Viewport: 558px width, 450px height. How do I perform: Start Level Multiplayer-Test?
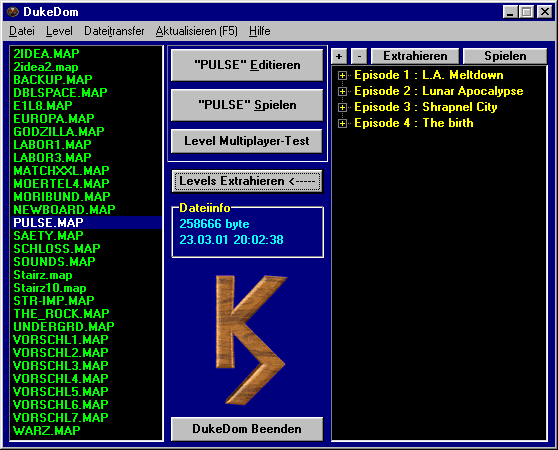pyautogui.click(x=247, y=141)
